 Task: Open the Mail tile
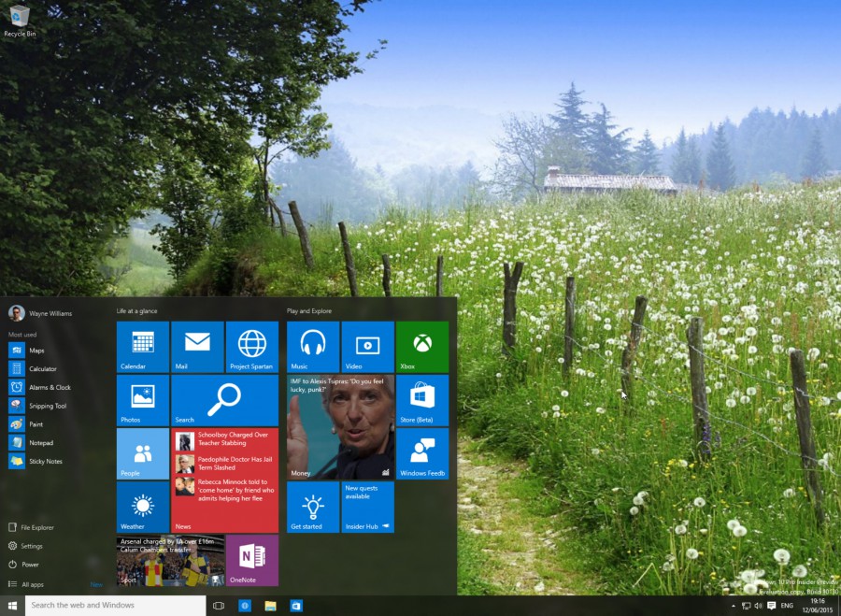pyautogui.click(x=196, y=347)
